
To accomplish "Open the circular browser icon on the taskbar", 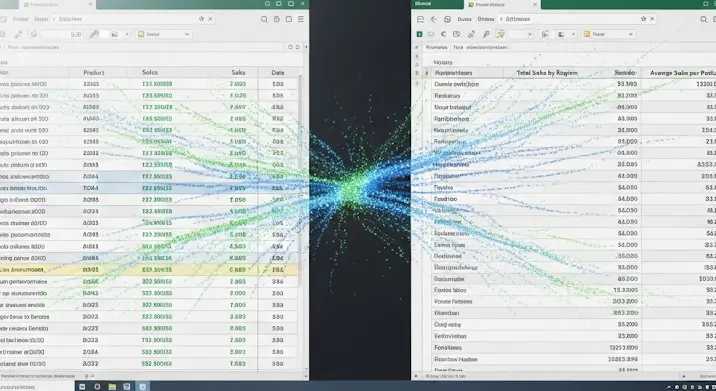I will point(97,386).
